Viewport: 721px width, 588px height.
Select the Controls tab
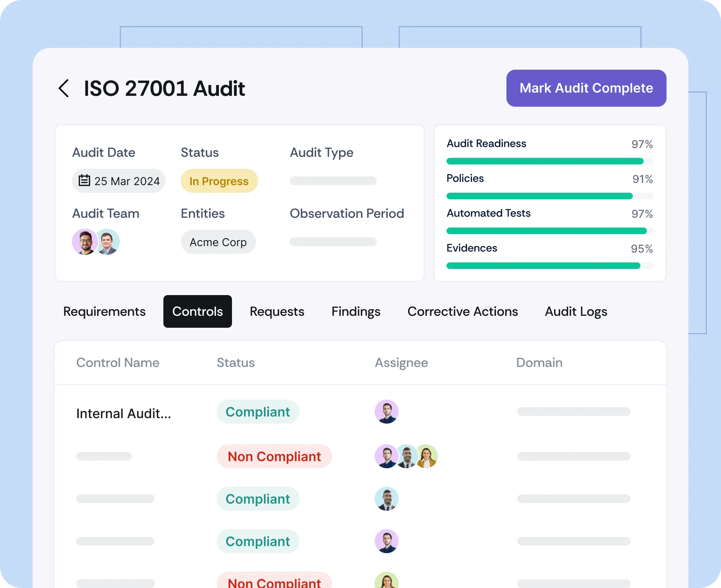coord(197,311)
